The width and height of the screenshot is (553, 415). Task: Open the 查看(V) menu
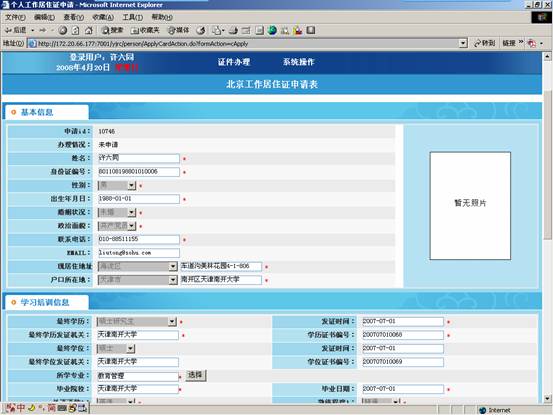coord(74,17)
